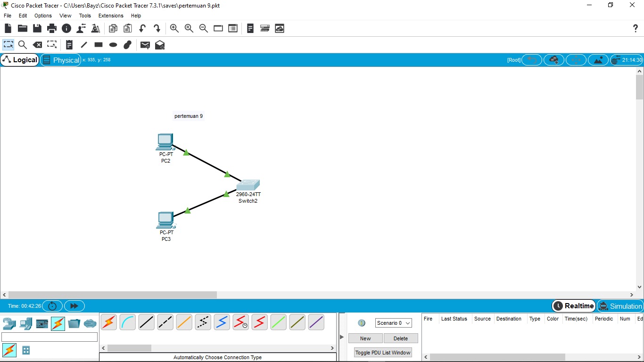The height and width of the screenshot is (362, 644).
Task: Open Network Information with the info icon
Action: pos(66,28)
